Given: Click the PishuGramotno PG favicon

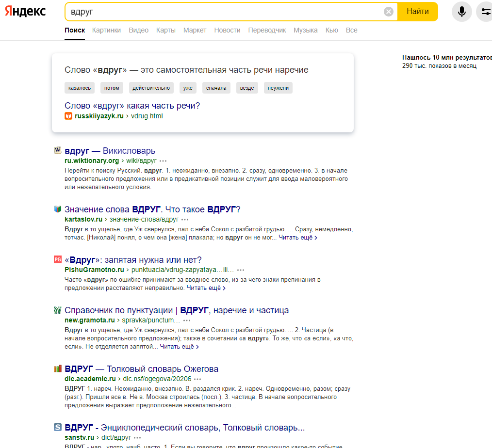Looking at the screenshot, I should 57,259.
